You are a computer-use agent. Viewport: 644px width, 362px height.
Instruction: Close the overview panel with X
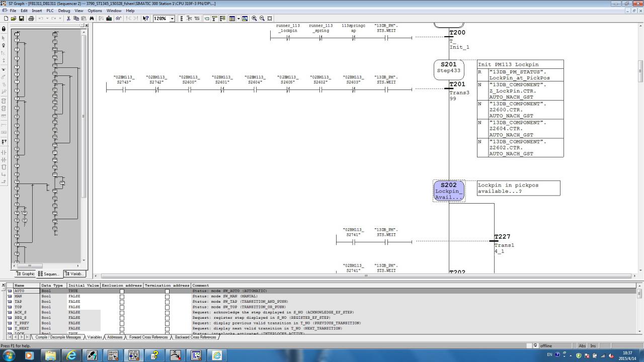pyautogui.click(x=86, y=25)
